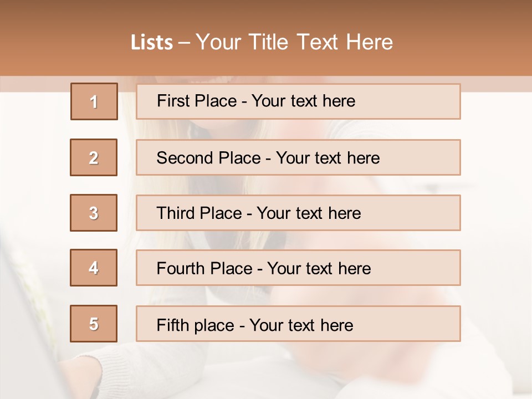
Task: Select the 'Second Place' label text
Action: [x=208, y=158]
